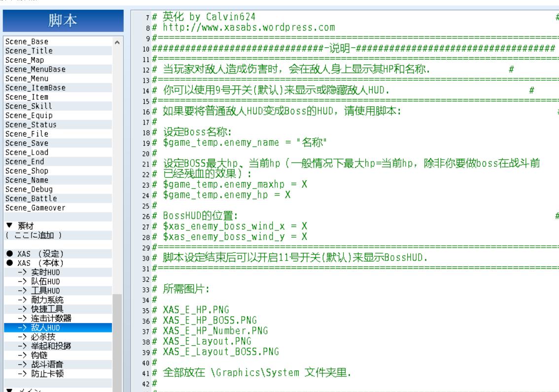Select the ( ここに追加 ) placeholder entry
The height and width of the screenshot is (392, 559).
coord(58,236)
